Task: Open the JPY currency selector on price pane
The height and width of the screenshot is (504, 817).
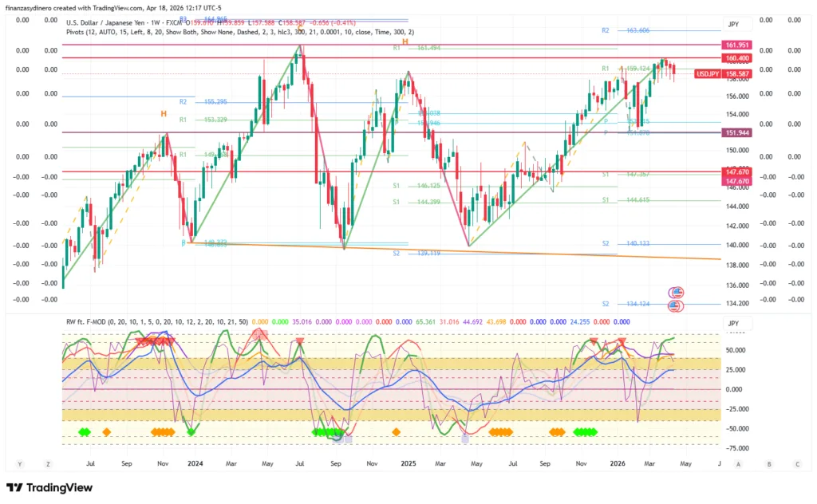Action: pos(732,25)
